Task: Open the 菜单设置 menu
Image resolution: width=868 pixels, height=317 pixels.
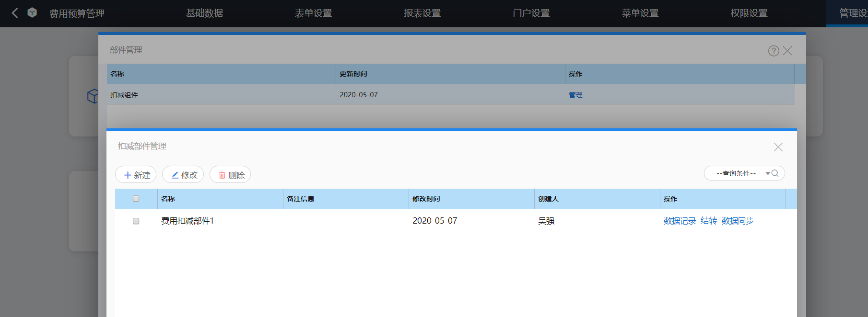Action: tap(640, 13)
